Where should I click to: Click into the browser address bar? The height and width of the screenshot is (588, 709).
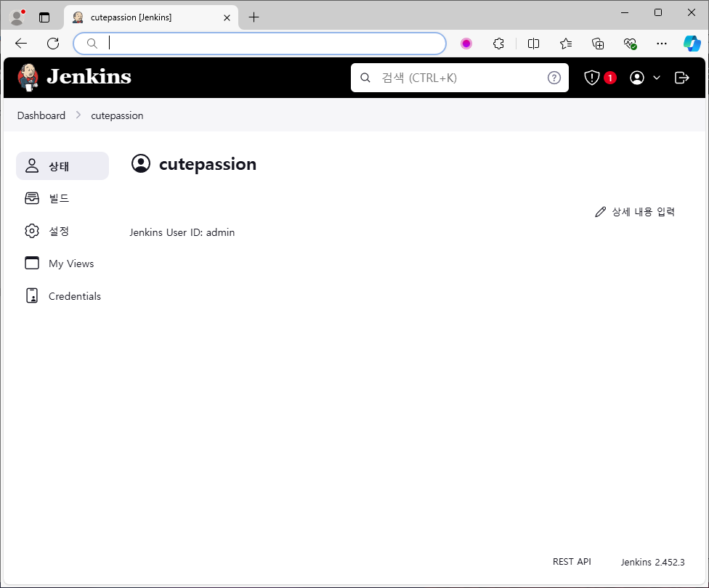(259, 44)
